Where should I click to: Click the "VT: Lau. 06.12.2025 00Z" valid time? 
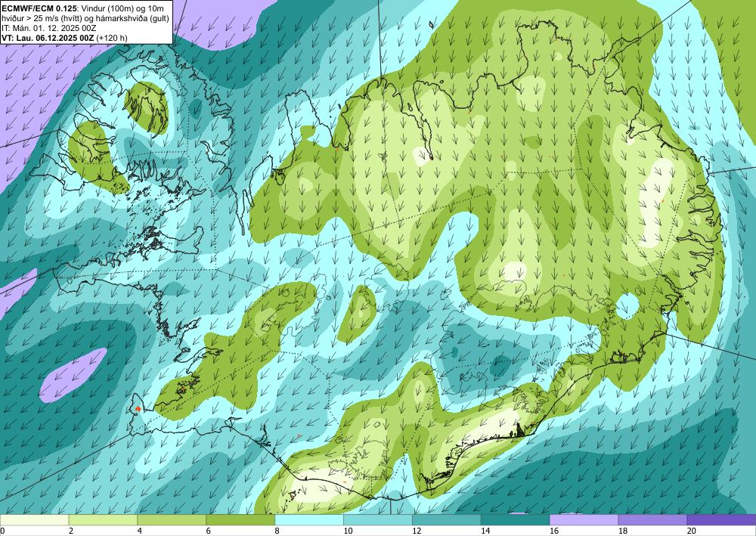(48, 38)
